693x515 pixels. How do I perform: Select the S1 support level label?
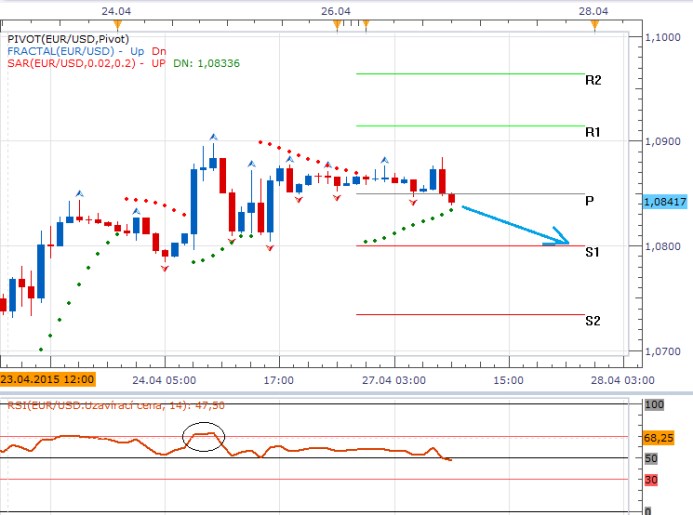tap(593, 253)
